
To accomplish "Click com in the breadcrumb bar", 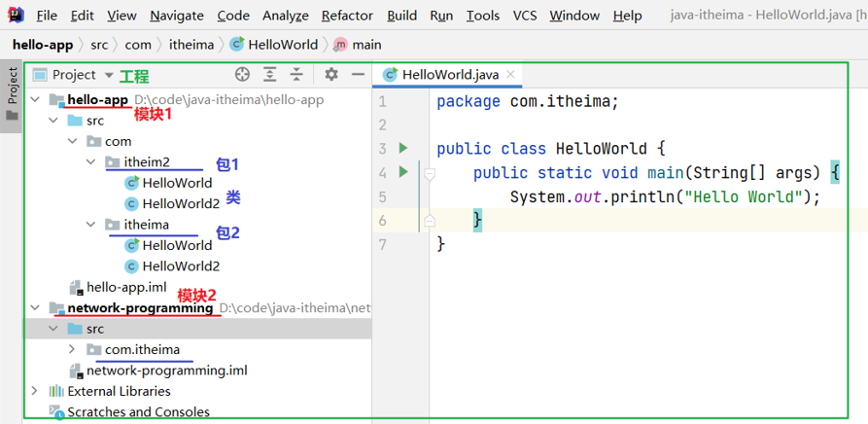I will click(138, 45).
